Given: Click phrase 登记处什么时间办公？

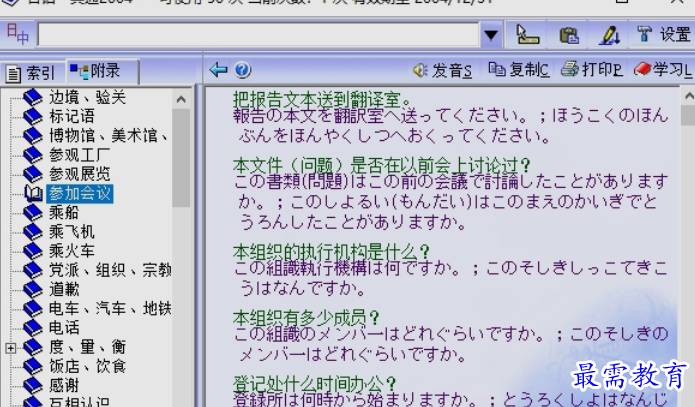Looking at the screenshot, I should (314, 383).
